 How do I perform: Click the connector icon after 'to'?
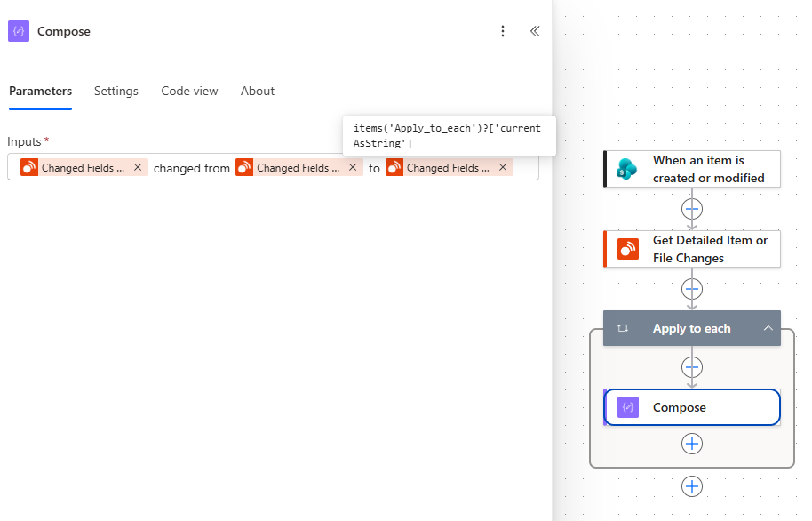pos(394,167)
